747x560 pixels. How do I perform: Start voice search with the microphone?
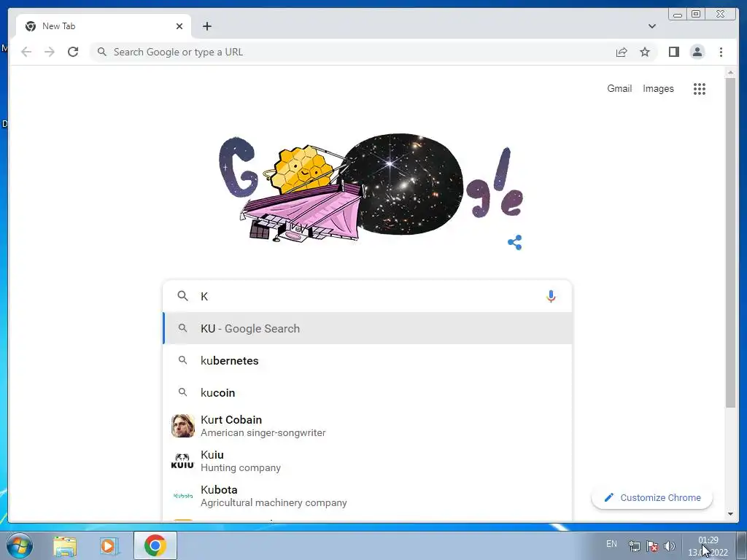point(551,296)
